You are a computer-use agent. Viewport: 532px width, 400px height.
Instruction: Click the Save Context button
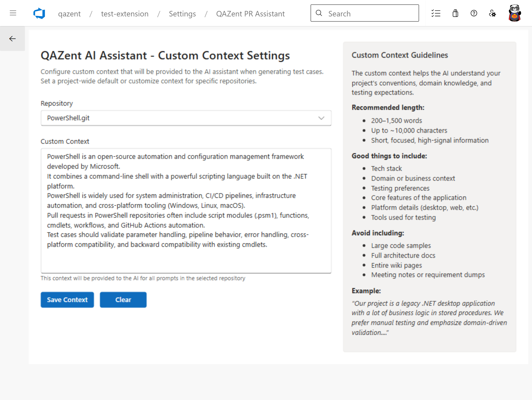click(67, 299)
